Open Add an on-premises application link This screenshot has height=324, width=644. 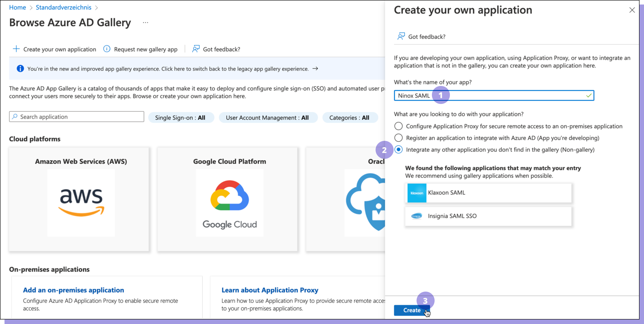(73, 290)
